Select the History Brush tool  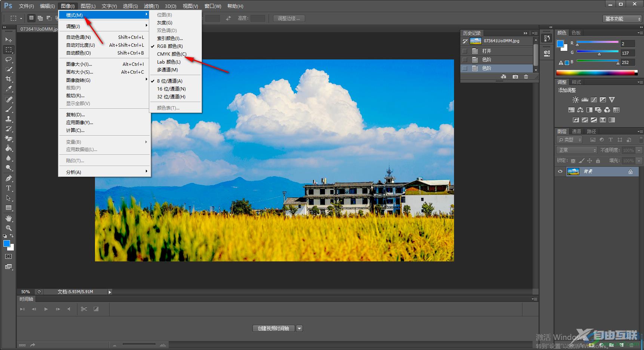[9, 129]
